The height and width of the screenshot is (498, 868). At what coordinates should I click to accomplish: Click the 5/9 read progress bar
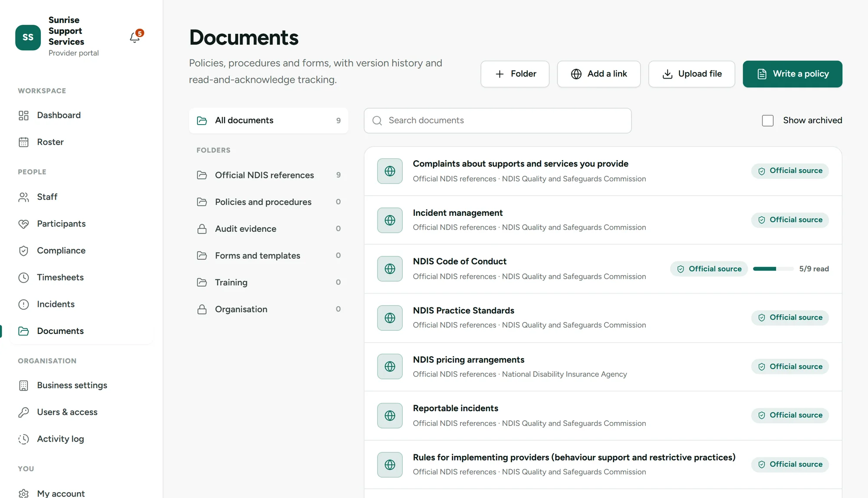click(x=773, y=269)
